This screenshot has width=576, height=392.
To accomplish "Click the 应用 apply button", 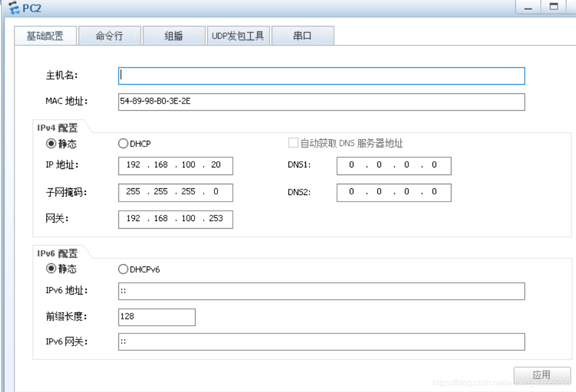I will click(542, 375).
